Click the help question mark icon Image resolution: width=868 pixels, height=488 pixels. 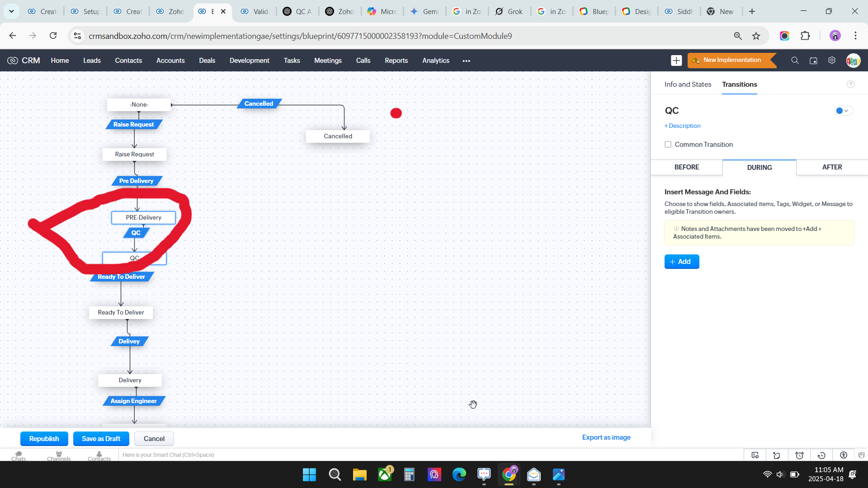pos(850,84)
